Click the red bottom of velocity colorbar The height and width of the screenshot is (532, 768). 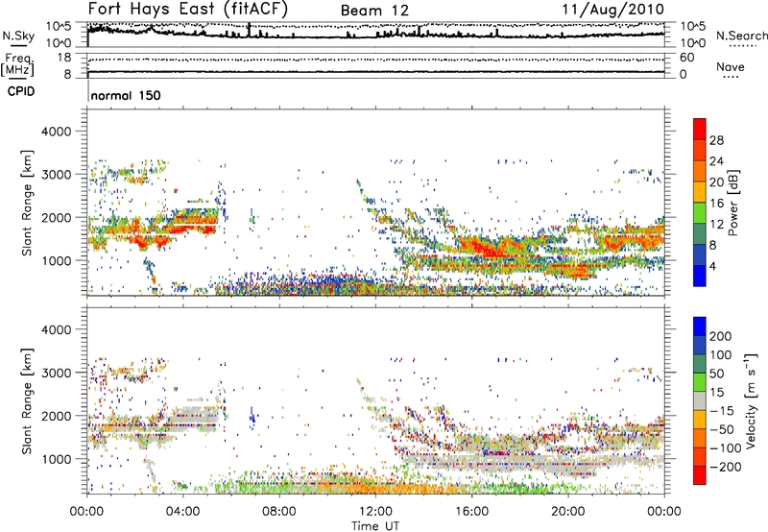coord(700,475)
